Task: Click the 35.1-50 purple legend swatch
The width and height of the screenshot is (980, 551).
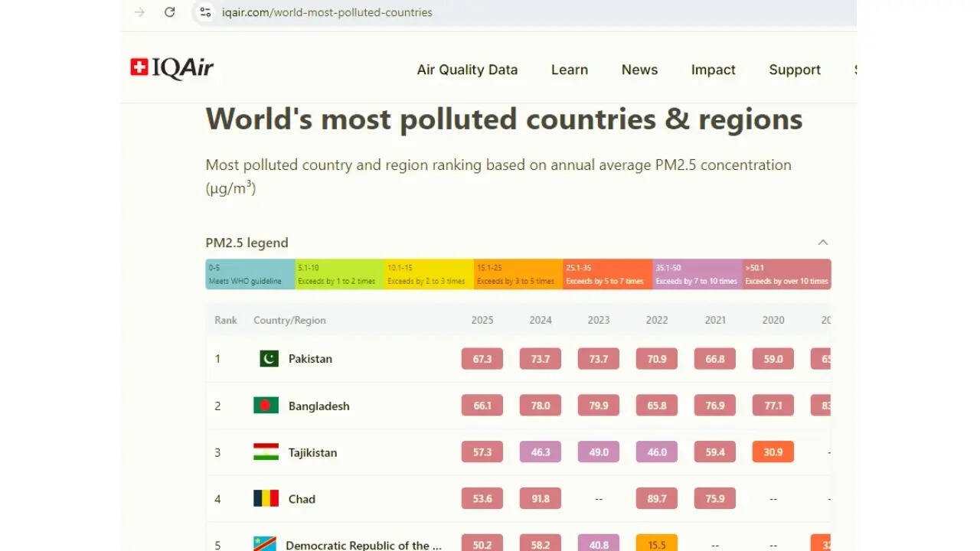Action: point(697,274)
